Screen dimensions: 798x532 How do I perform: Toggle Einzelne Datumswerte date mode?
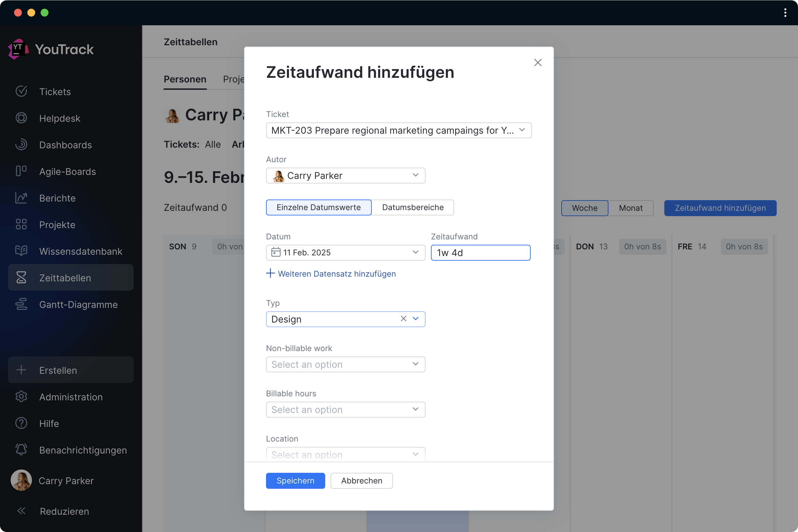(x=318, y=207)
